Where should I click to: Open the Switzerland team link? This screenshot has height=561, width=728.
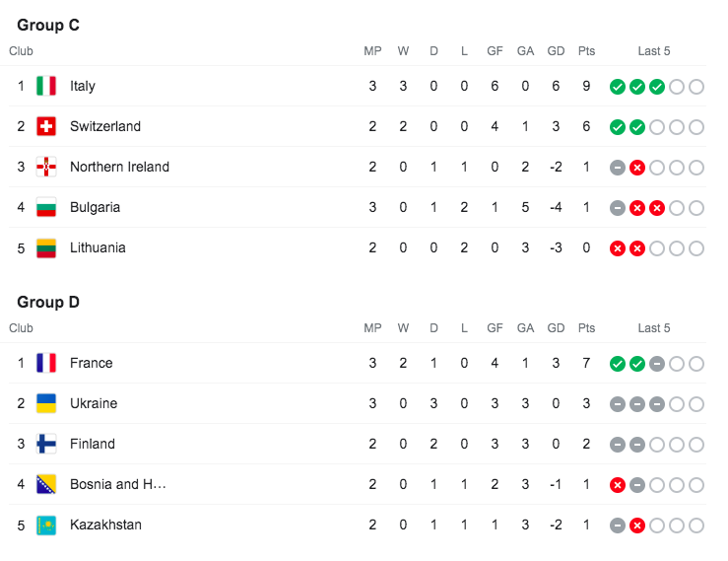coord(105,126)
